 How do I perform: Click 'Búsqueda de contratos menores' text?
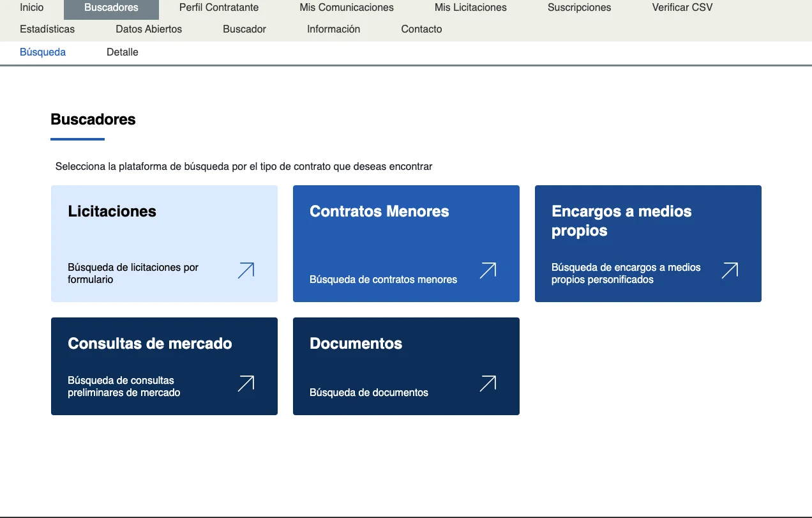pyautogui.click(x=383, y=279)
